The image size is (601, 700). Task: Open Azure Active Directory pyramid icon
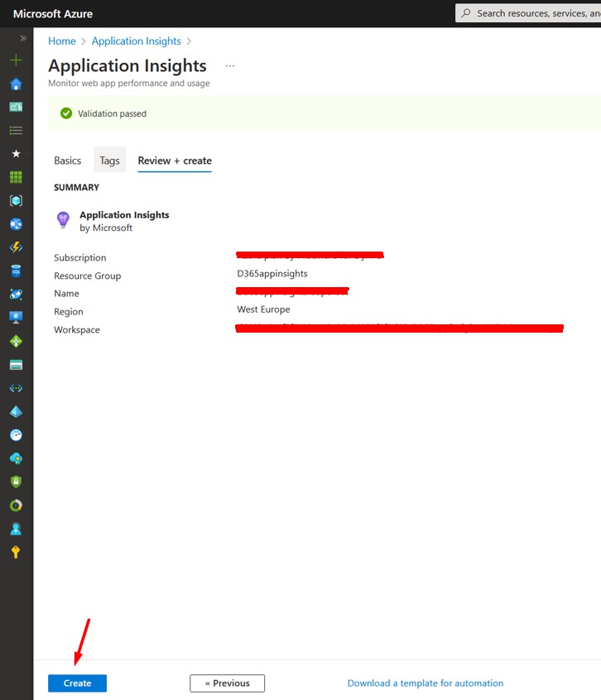pos(16,411)
